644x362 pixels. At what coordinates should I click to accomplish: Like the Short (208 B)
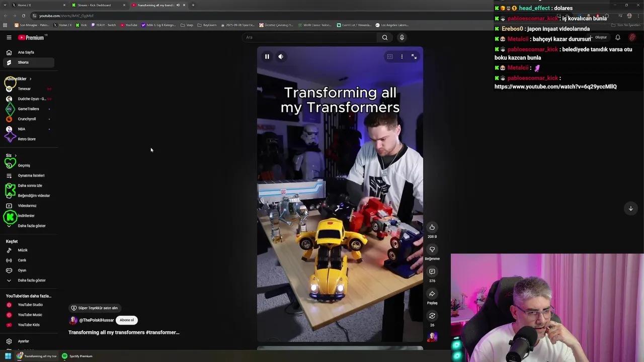pos(432,227)
